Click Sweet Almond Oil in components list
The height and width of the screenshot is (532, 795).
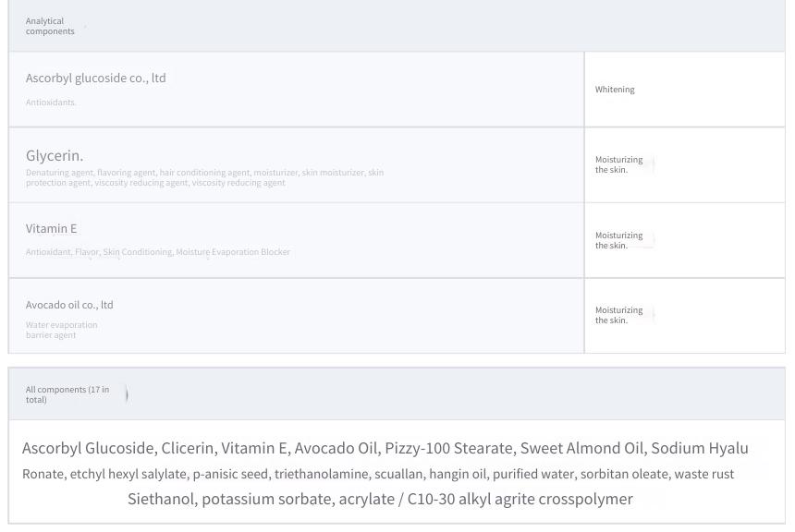[582, 448]
